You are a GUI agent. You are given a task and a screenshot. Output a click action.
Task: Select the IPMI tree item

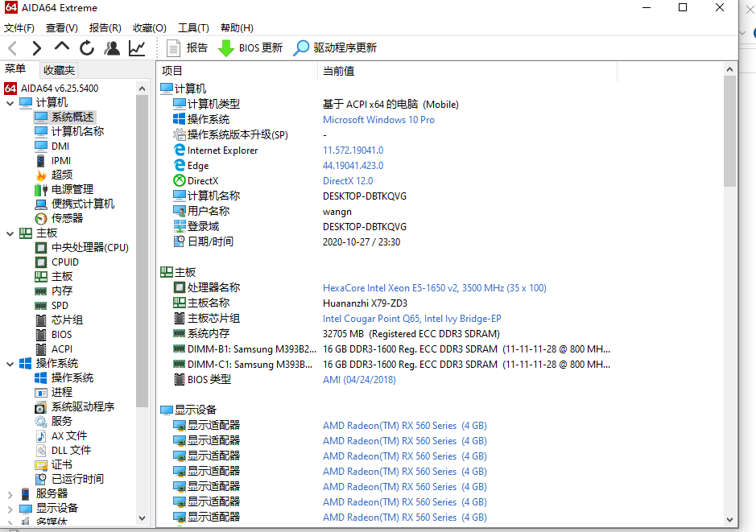coord(53,160)
